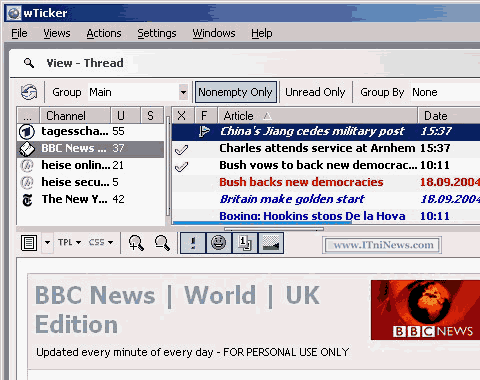Select the heise security channel row

[90, 182]
